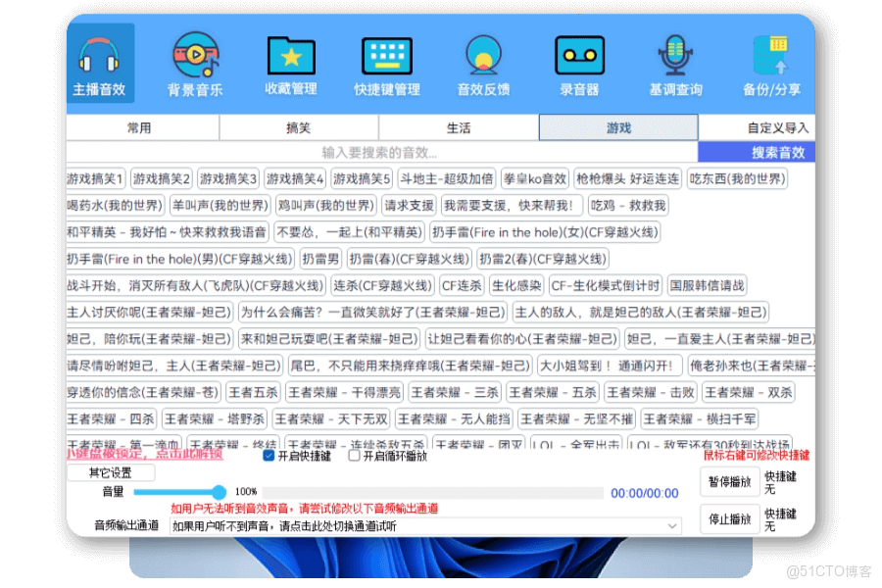
Task: Play the 国服韩信请战 sound
Action: coord(707,285)
